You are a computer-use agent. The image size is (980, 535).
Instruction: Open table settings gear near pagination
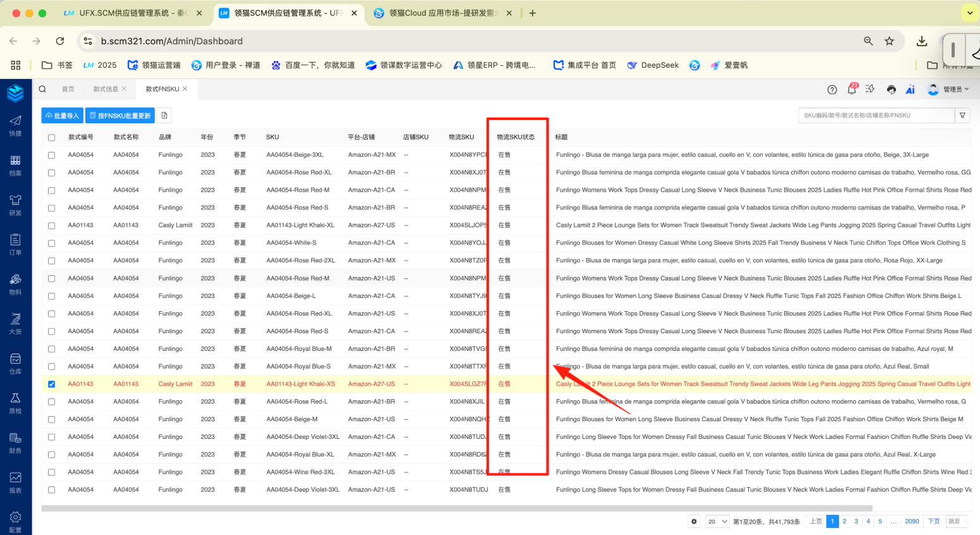pos(694,522)
